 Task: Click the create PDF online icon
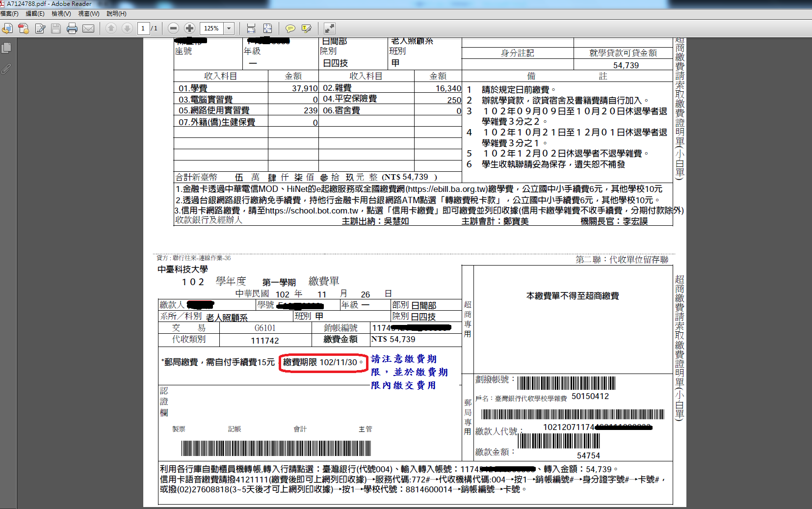click(24, 28)
